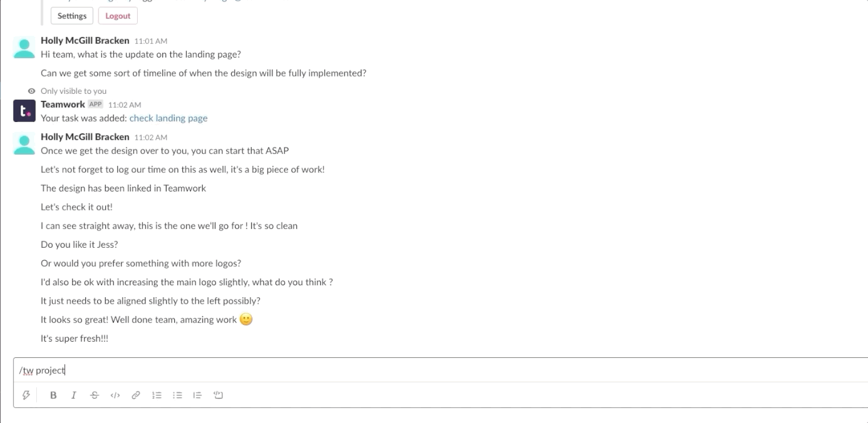Click into the message input field
Viewport: 868px width, 423px height.
point(434,370)
